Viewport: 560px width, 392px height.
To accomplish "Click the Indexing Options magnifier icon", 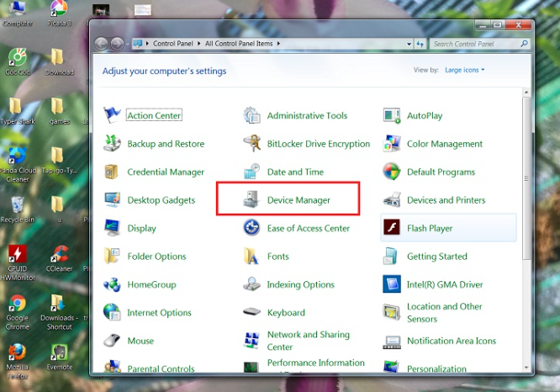I will coord(251,284).
